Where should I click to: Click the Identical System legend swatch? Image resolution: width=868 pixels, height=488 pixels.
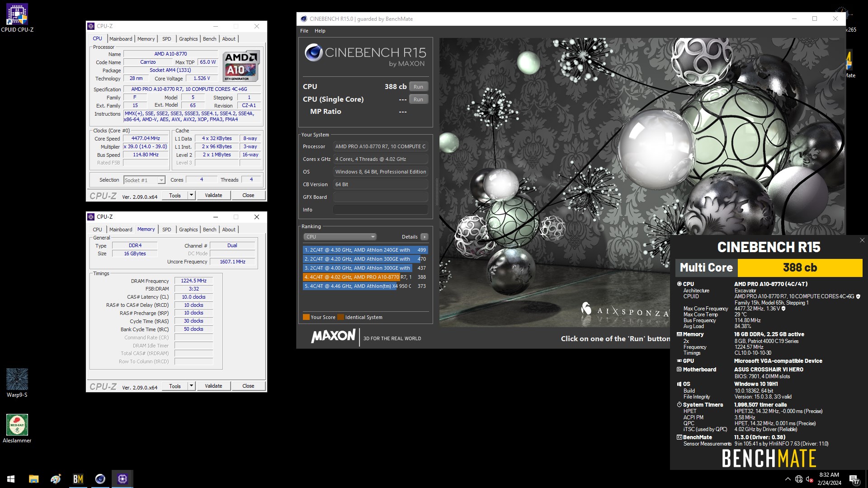pos(341,317)
